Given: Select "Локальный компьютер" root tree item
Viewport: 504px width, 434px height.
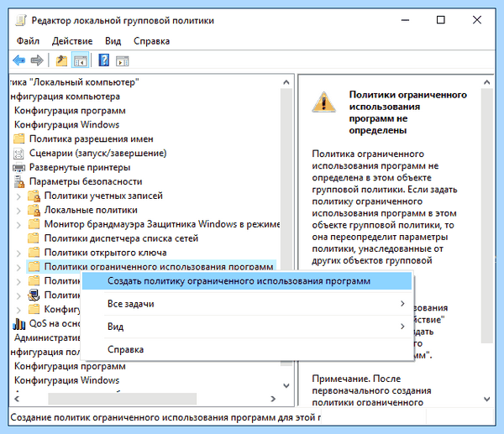Looking at the screenshot, I should [74, 82].
